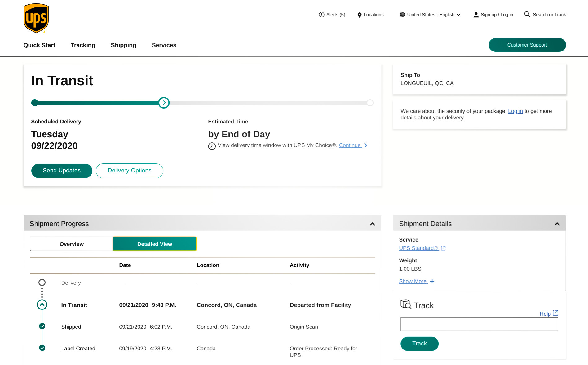Click the Delivery Options button

(x=130, y=171)
